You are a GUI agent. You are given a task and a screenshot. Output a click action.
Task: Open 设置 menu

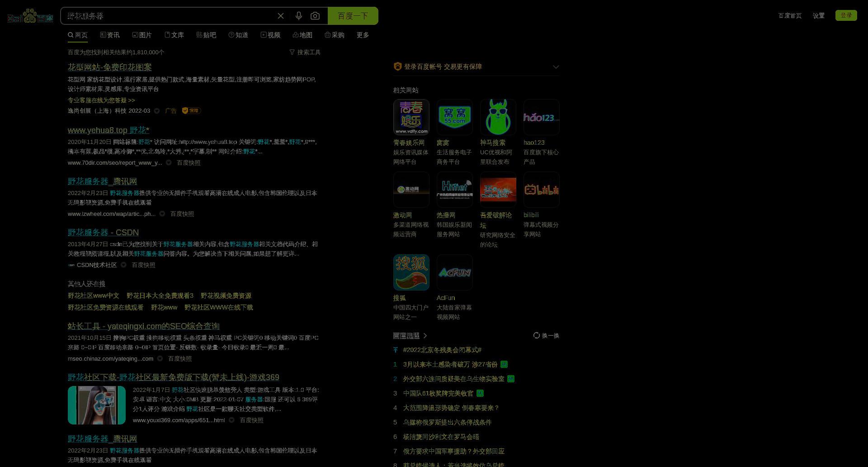(819, 15)
